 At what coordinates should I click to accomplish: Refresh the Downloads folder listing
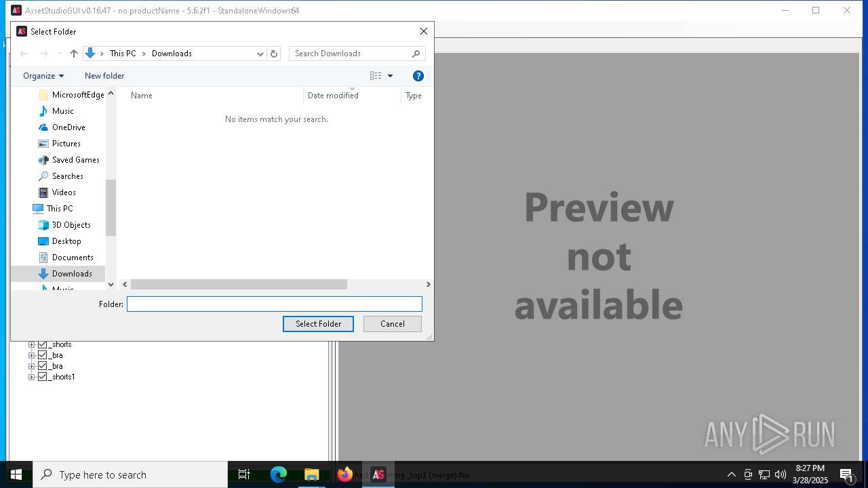tap(274, 54)
